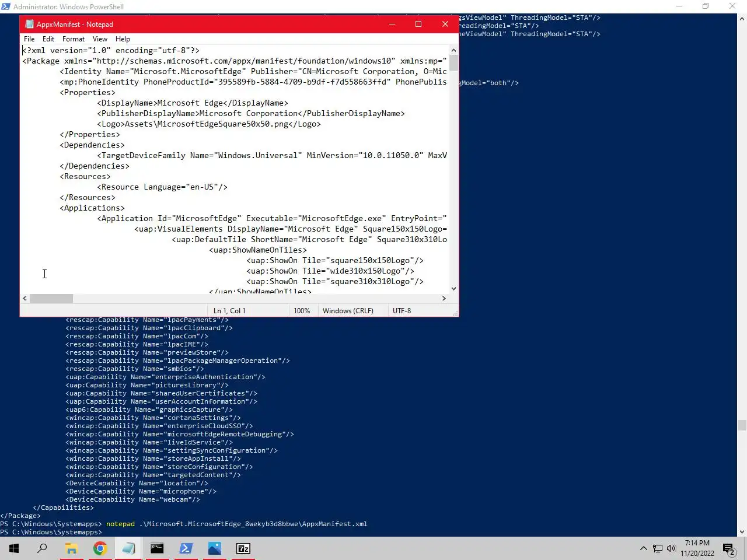Click the lpacClipboard capability line in PowerShell

pyautogui.click(x=149, y=328)
